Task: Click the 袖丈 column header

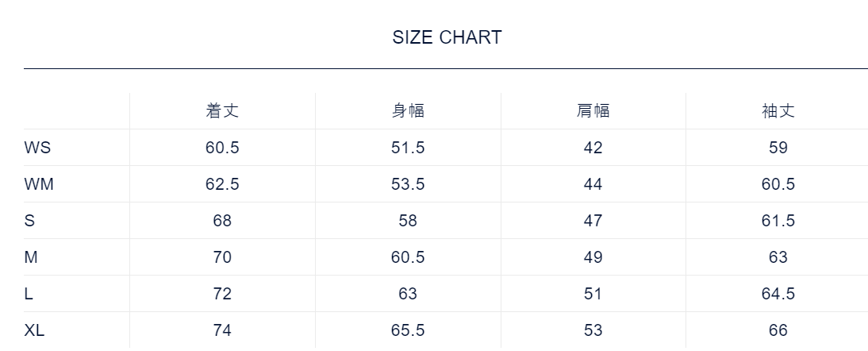Action: [x=778, y=111]
